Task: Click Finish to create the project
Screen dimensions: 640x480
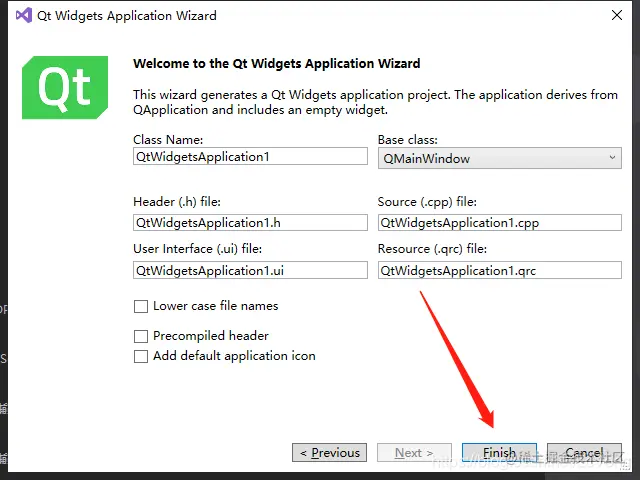Action: click(x=499, y=453)
